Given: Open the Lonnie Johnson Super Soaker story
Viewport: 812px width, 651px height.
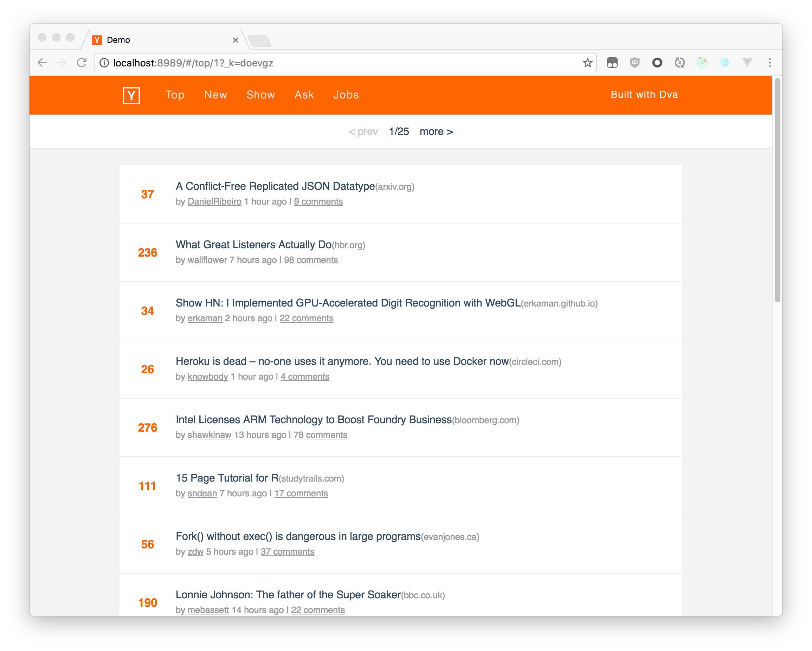Looking at the screenshot, I should 288,595.
